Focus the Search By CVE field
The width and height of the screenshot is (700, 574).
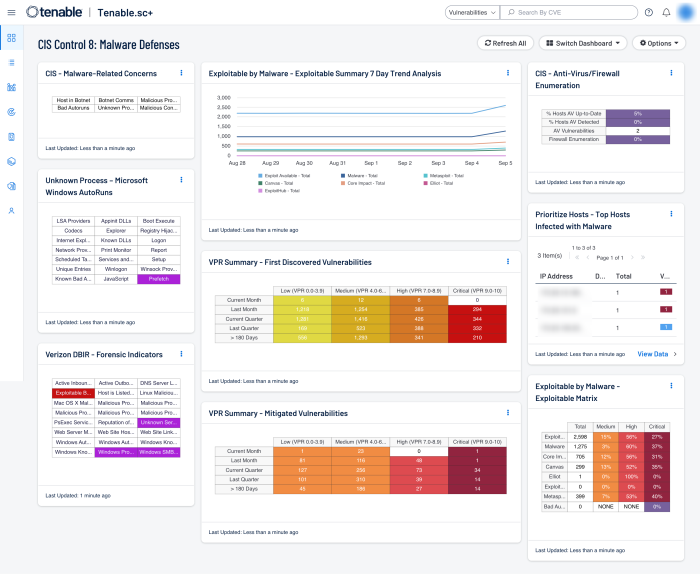(569, 12)
